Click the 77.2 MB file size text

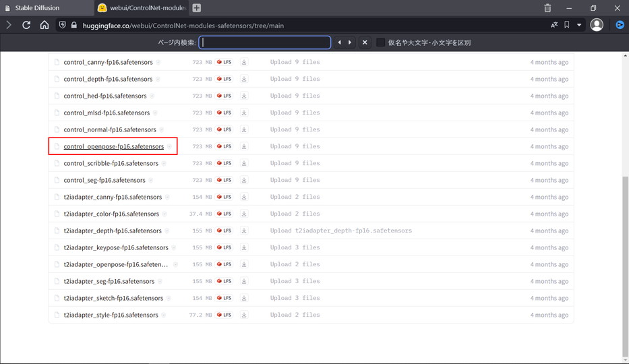pos(201,315)
